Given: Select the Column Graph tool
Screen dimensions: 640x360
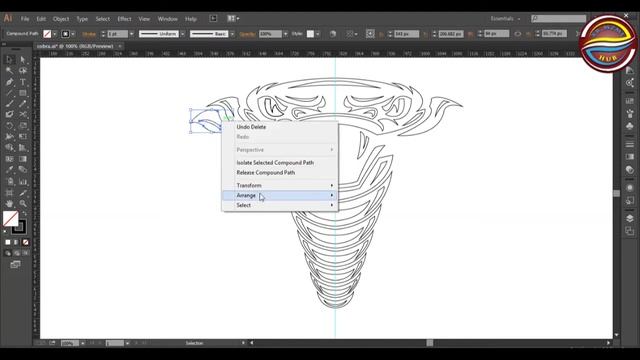Looking at the screenshot, I should pos(23,181).
